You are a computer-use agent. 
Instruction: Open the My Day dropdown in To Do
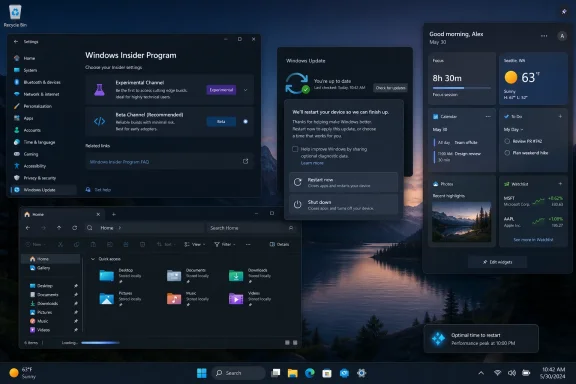(x=513, y=129)
